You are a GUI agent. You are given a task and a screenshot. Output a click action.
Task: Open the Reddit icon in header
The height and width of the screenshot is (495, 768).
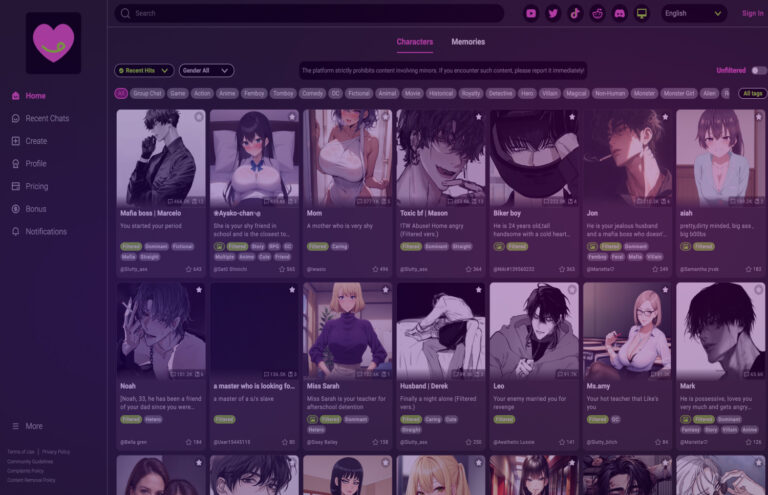pyautogui.click(x=598, y=14)
